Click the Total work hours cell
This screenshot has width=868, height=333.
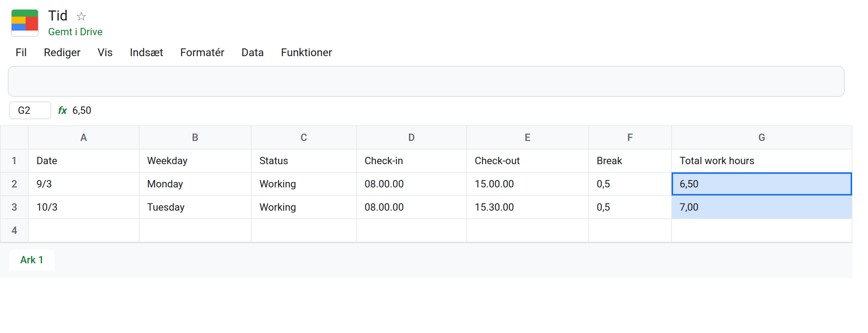[762, 161]
